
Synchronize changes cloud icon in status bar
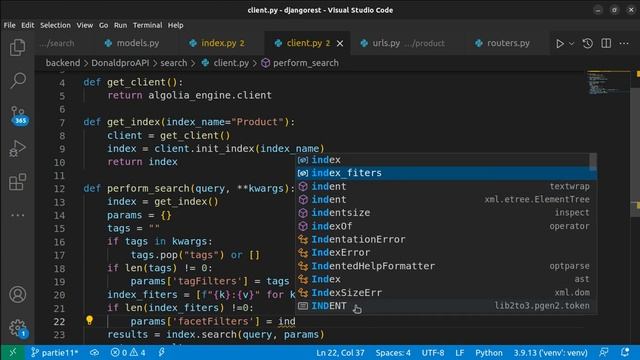pos(95,353)
